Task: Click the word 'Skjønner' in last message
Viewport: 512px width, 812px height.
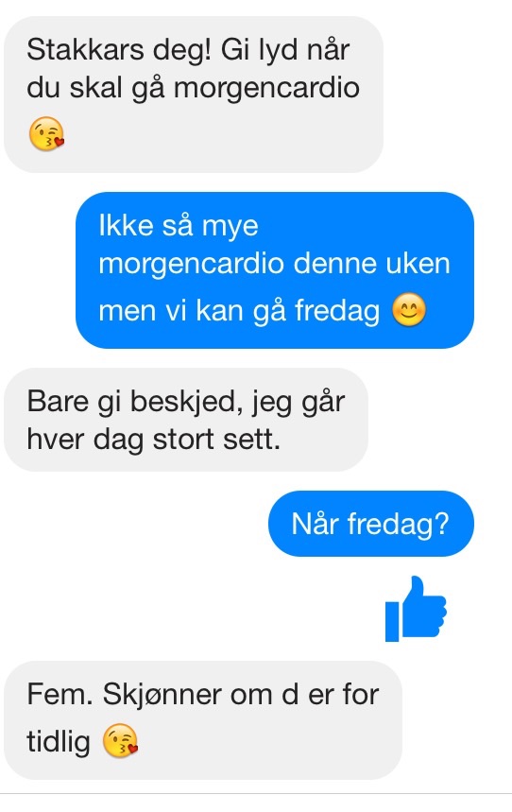Action: tap(162, 695)
